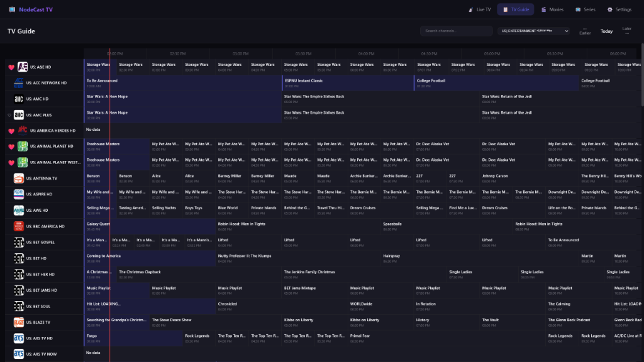Viewport: 644px width, 362px height.
Task: Open The Glenn Beck Podcast program
Action: (x=579, y=322)
